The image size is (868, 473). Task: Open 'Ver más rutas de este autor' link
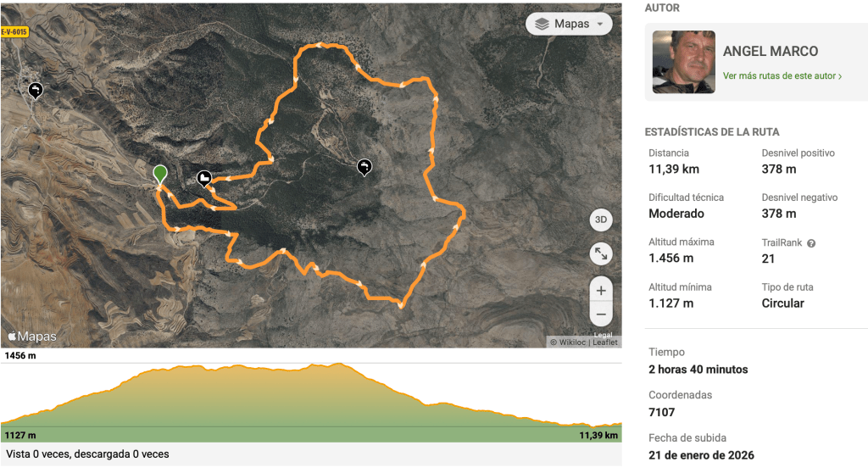(x=782, y=75)
